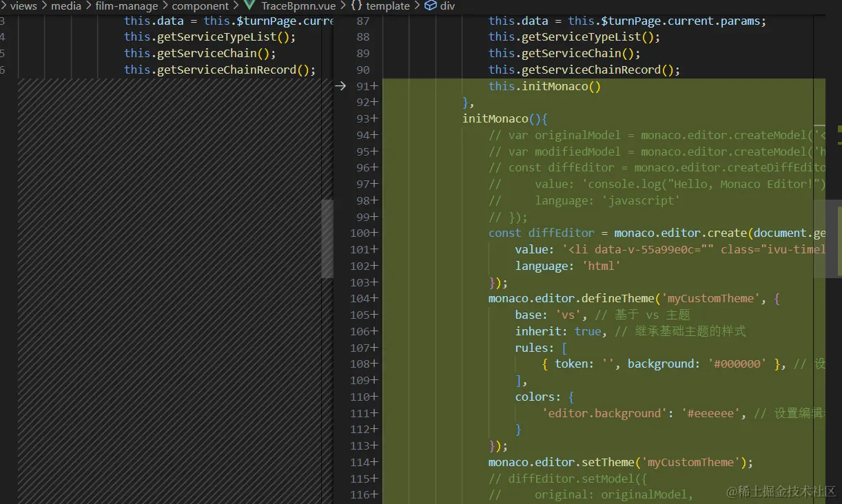The image size is (842, 504).
Task: Click '// diffEditor.setModel({' comment line
Action: coord(568,479)
